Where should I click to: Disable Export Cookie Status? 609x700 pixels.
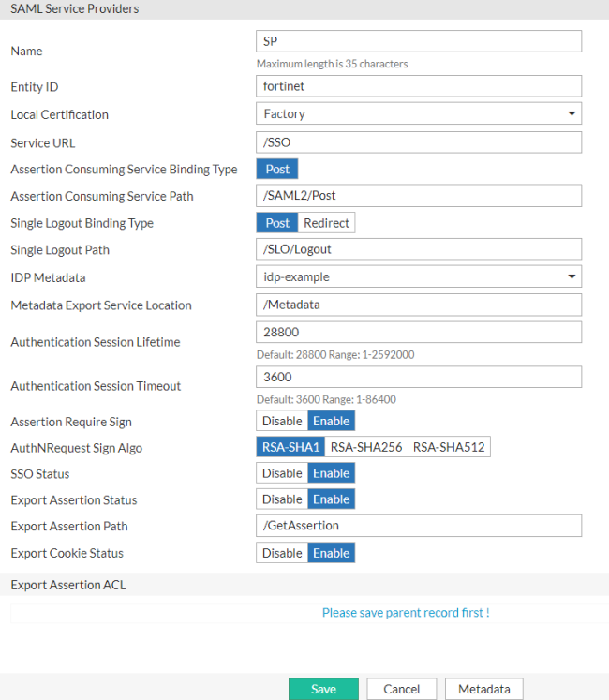coord(282,553)
